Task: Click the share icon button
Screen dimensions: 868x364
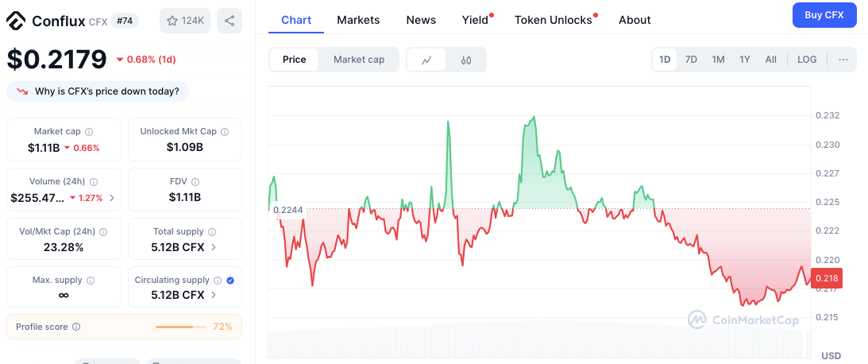Action: [230, 21]
